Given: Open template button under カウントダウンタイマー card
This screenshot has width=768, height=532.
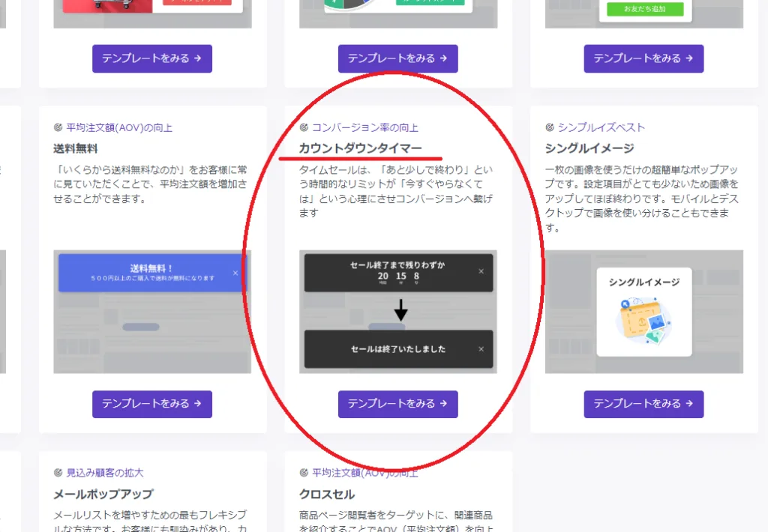Looking at the screenshot, I should coord(397,404).
